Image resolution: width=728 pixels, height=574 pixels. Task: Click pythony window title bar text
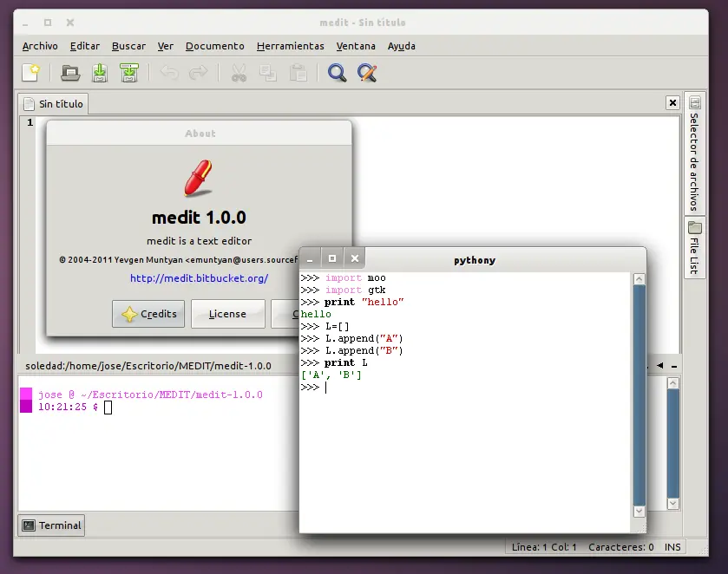pos(475,260)
